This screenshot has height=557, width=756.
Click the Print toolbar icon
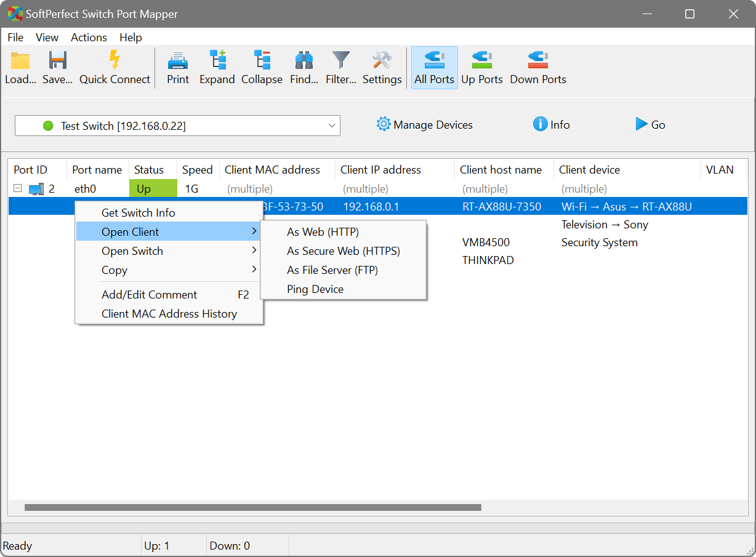click(178, 60)
